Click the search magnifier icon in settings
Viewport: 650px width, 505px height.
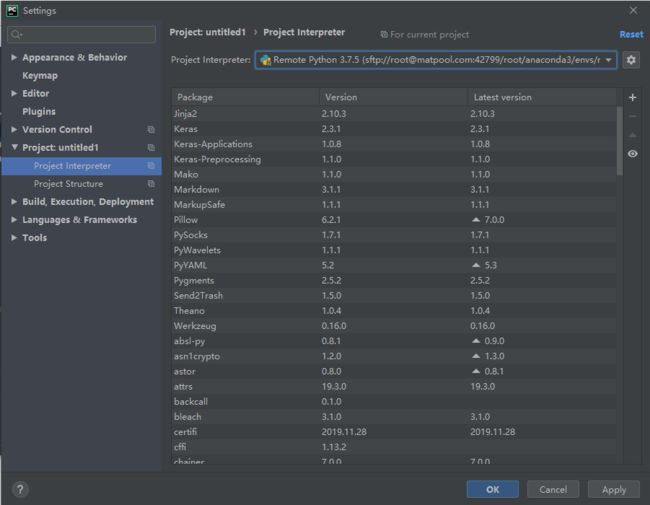[16, 34]
